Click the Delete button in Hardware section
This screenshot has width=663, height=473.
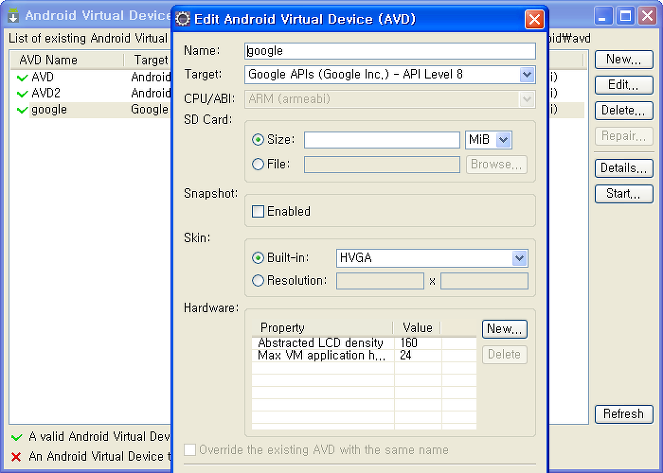click(504, 354)
